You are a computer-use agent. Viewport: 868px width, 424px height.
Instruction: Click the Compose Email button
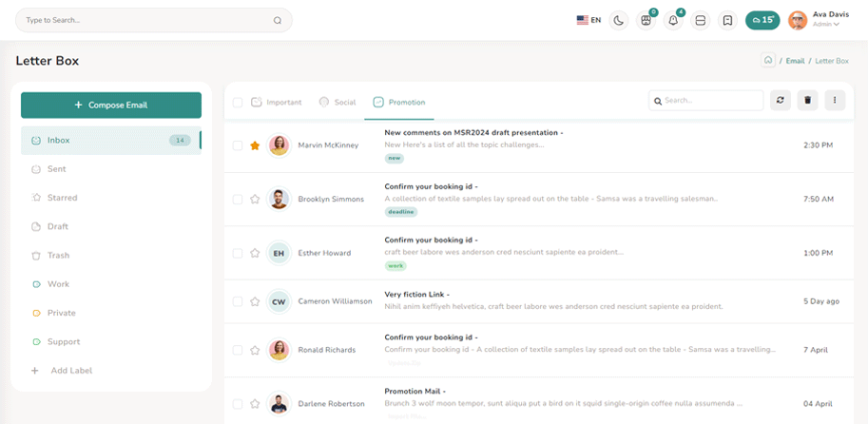click(111, 105)
